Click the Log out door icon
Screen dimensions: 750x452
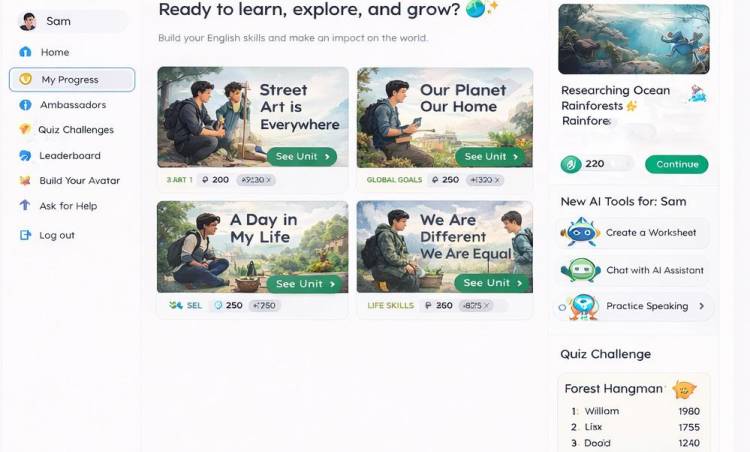point(25,235)
